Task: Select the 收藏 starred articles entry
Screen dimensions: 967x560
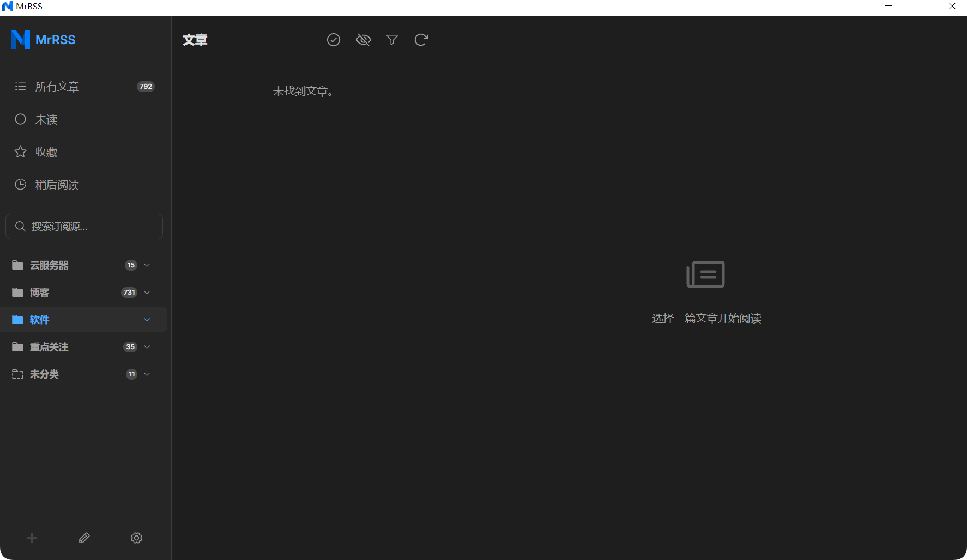Action: tap(46, 151)
